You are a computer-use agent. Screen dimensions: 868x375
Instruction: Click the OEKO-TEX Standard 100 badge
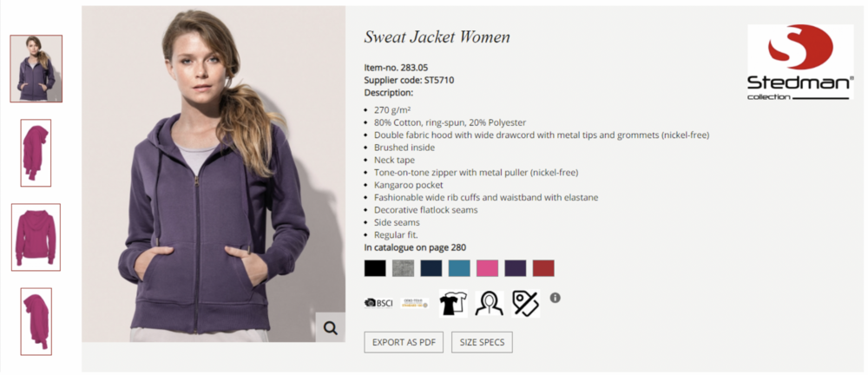coord(415,303)
